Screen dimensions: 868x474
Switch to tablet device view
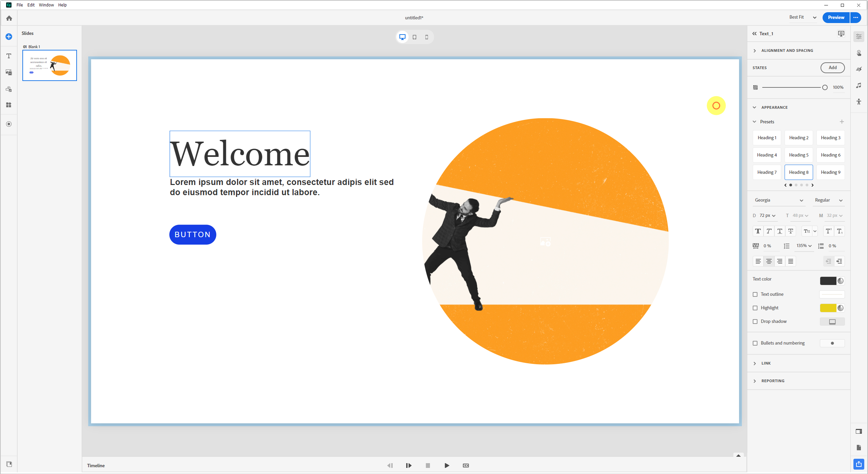coord(414,37)
